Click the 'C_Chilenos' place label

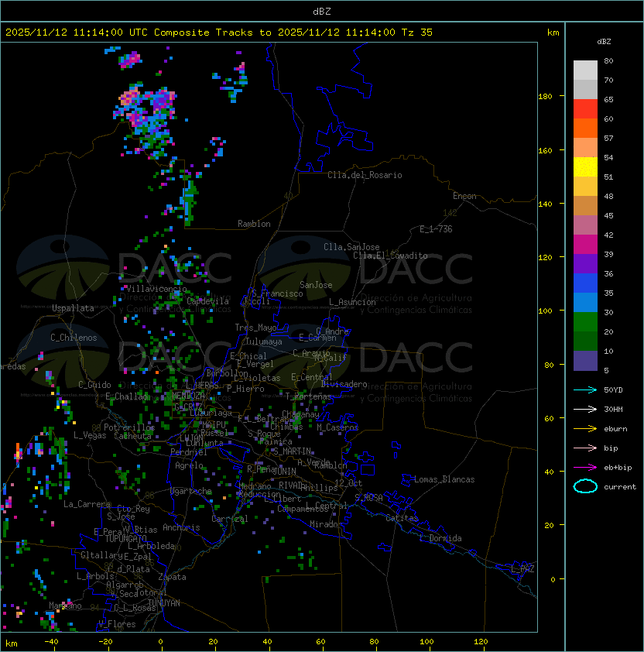coord(74,338)
